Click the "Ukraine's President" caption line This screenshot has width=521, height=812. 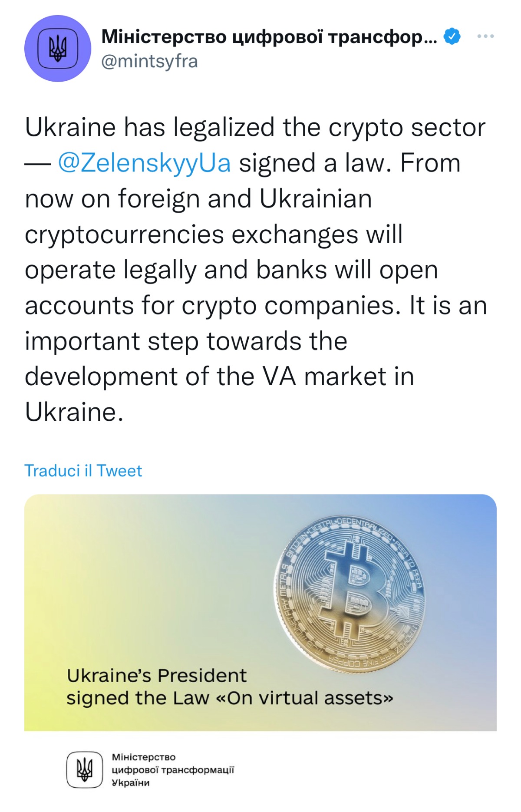[156, 676]
